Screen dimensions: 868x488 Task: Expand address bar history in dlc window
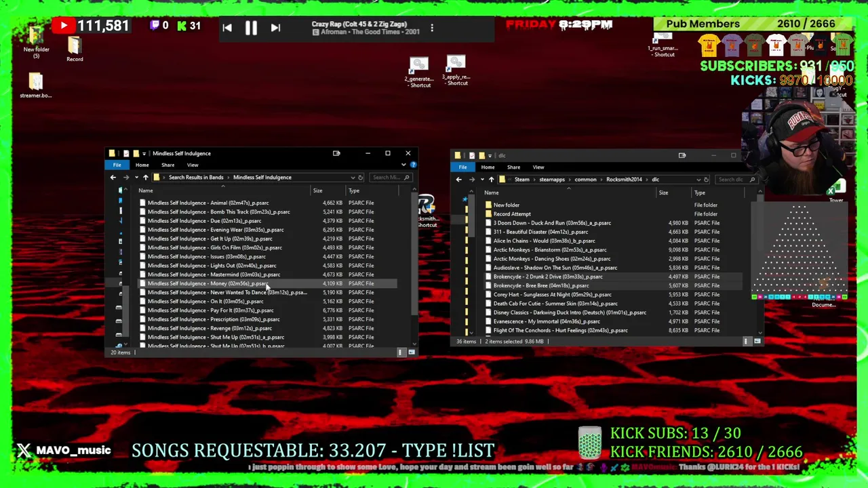click(x=698, y=180)
